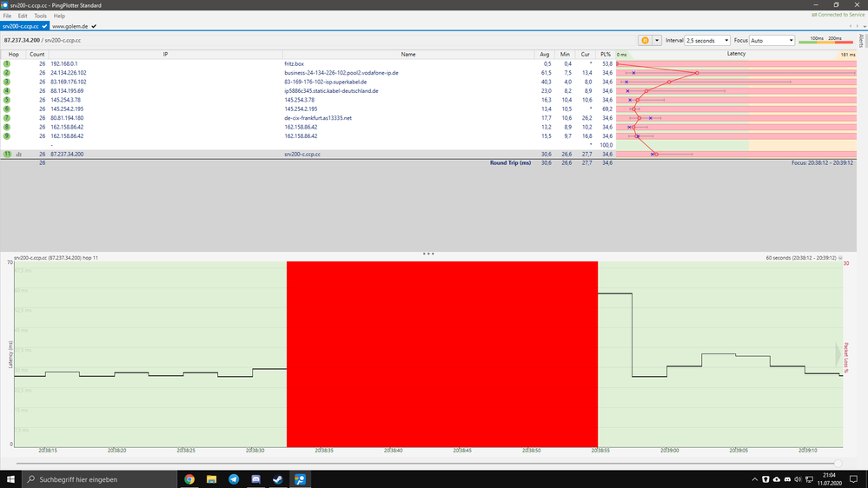This screenshot has width=868, height=488.
Task: Click the 60 seconds timeline range label
Action: pos(801,258)
